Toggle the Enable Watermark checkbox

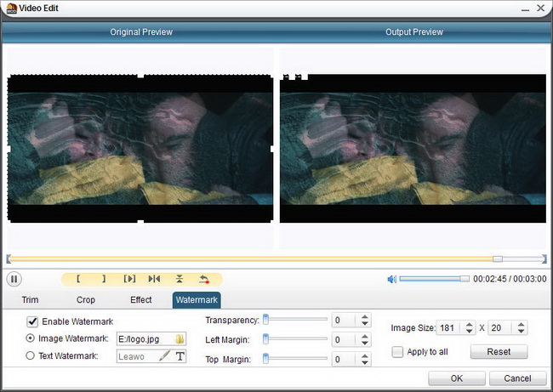point(32,321)
